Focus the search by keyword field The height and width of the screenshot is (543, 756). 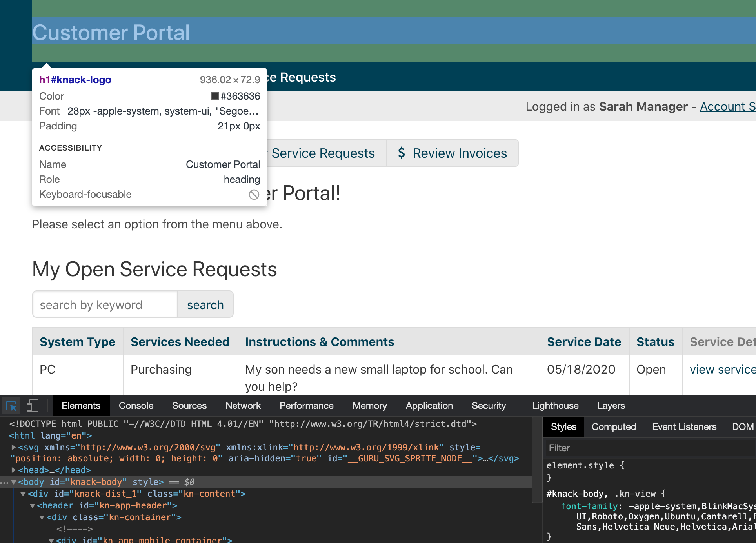[x=105, y=305]
